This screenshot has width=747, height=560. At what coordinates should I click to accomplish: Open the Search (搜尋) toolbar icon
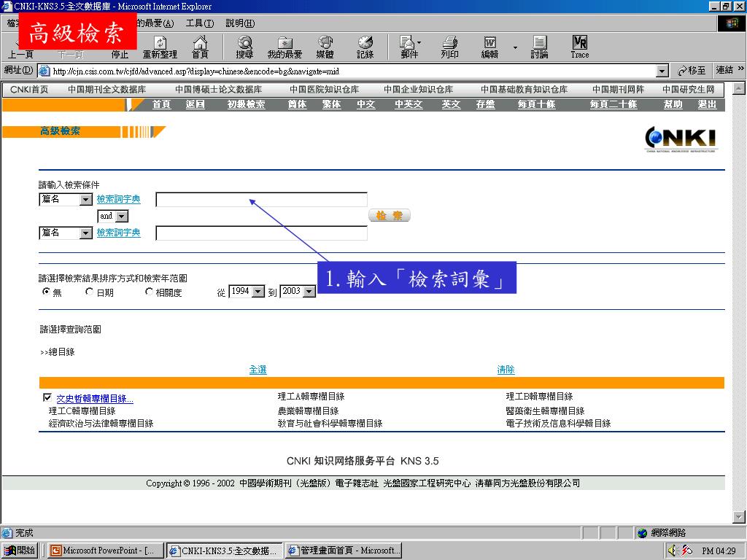point(244,47)
